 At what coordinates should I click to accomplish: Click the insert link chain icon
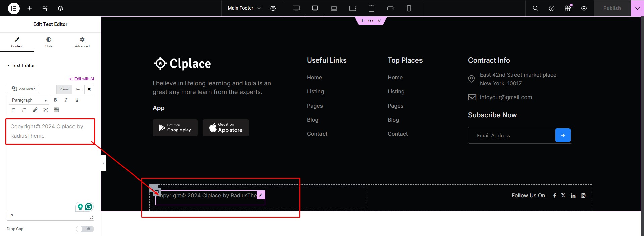[35, 110]
